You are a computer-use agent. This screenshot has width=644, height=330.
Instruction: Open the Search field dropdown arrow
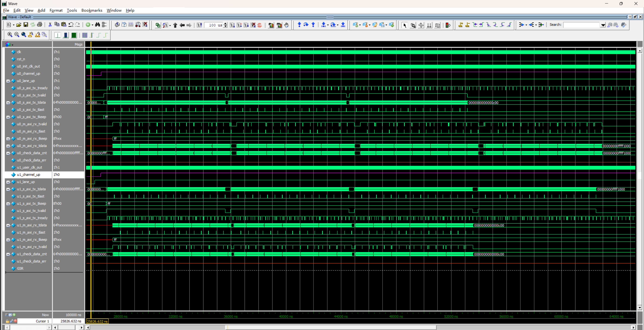(603, 25)
